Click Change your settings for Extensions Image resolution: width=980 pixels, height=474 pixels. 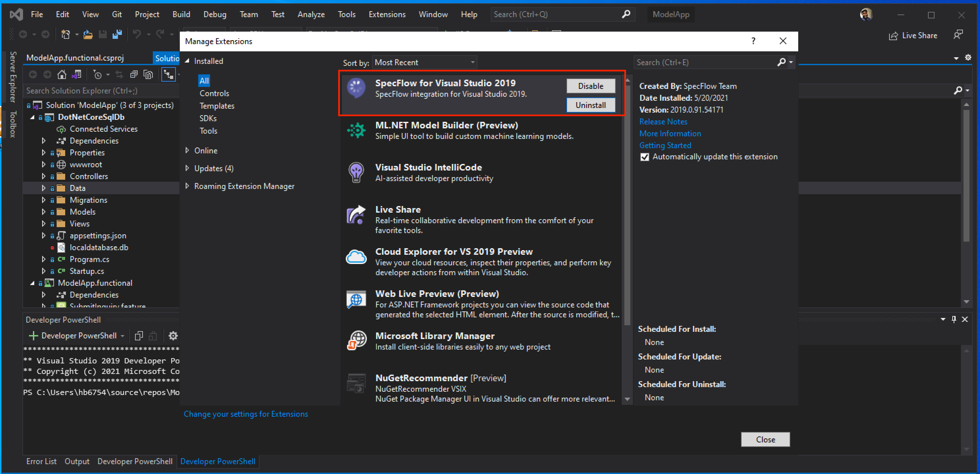[246, 414]
